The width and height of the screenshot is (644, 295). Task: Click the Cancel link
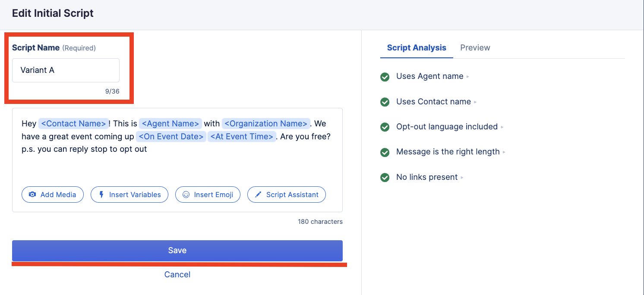coord(177,274)
